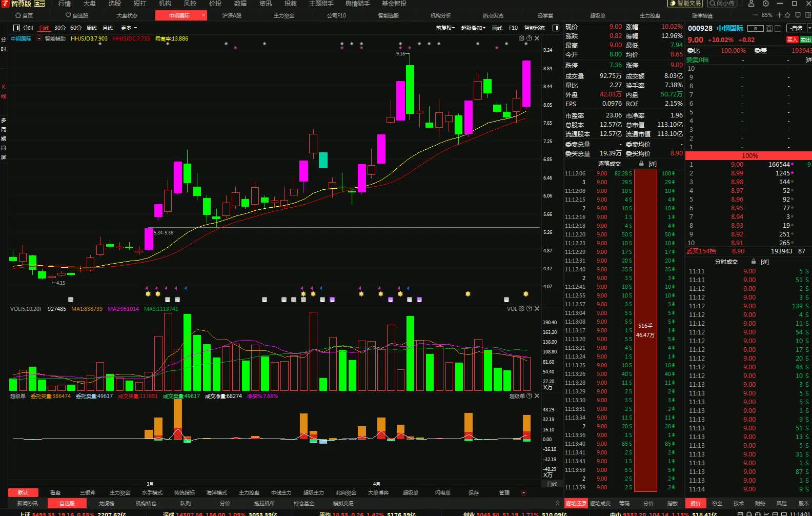812x516 pixels.
Task: Switch to the 筹码 tab
Action: click(x=624, y=504)
